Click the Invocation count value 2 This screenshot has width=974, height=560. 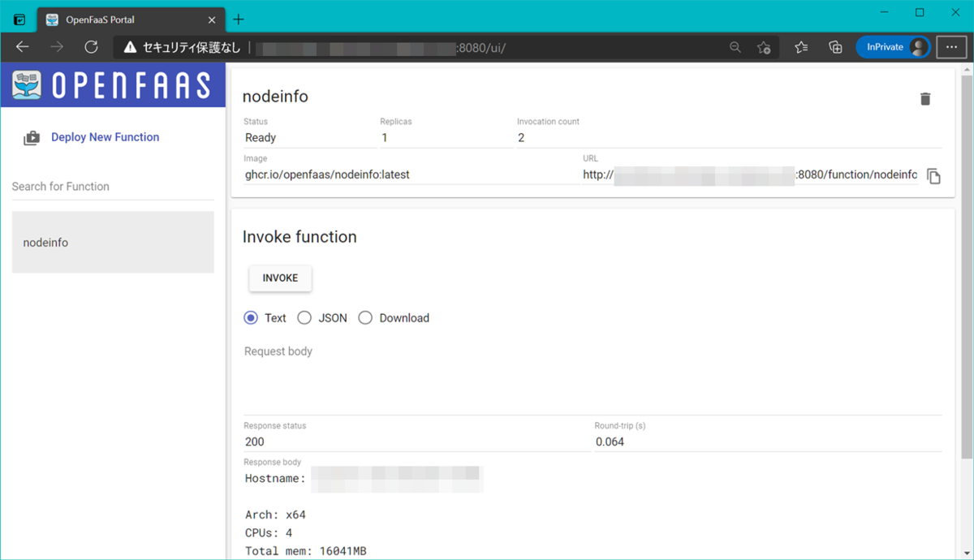tap(521, 138)
